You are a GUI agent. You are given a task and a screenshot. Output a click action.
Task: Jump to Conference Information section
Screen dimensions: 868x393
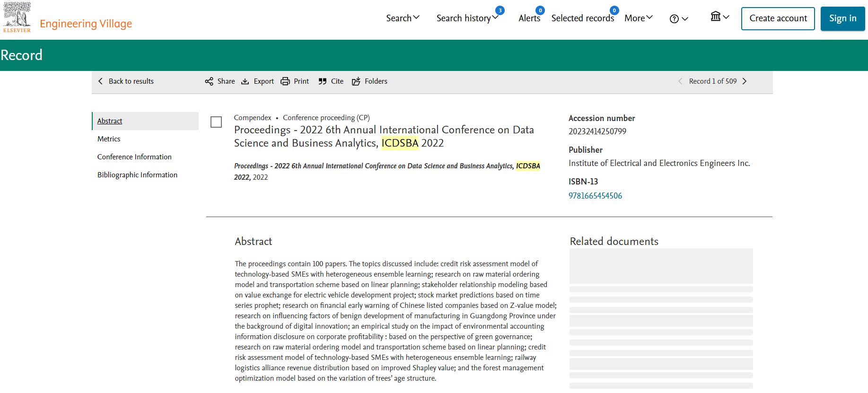[x=134, y=157]
